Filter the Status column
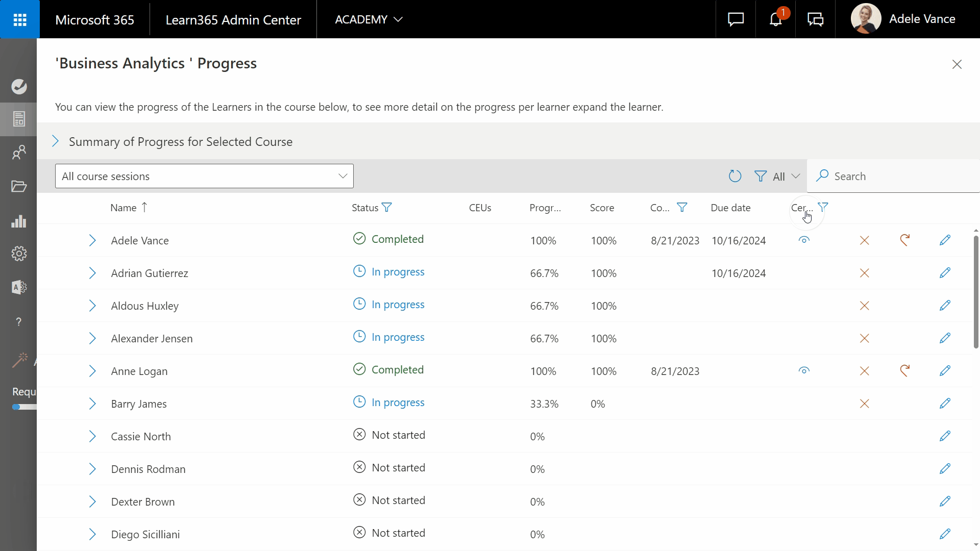The width and height of the screenshot is (980, 551). point(387,207)
